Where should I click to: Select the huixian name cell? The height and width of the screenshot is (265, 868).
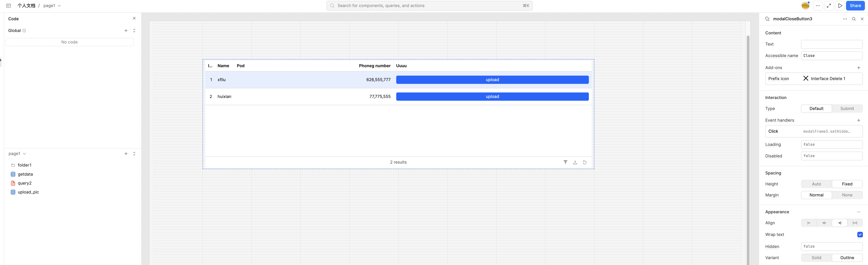click(224, 97)
